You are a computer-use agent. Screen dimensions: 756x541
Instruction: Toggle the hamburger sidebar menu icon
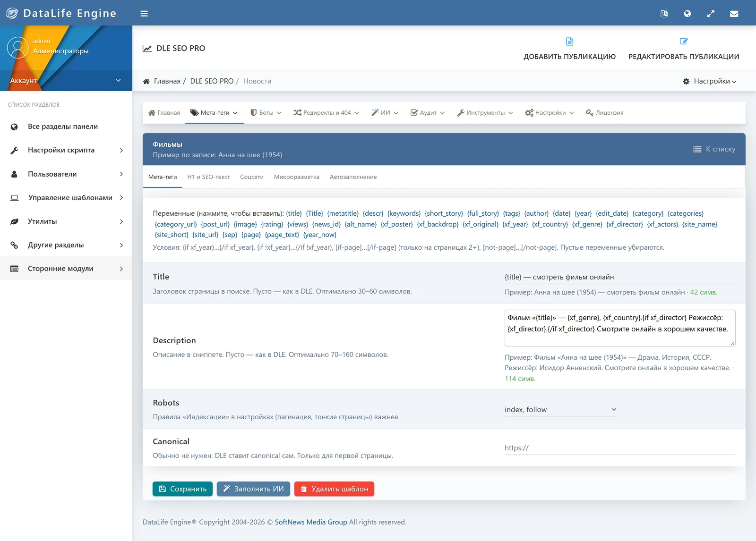pos(144,14)
